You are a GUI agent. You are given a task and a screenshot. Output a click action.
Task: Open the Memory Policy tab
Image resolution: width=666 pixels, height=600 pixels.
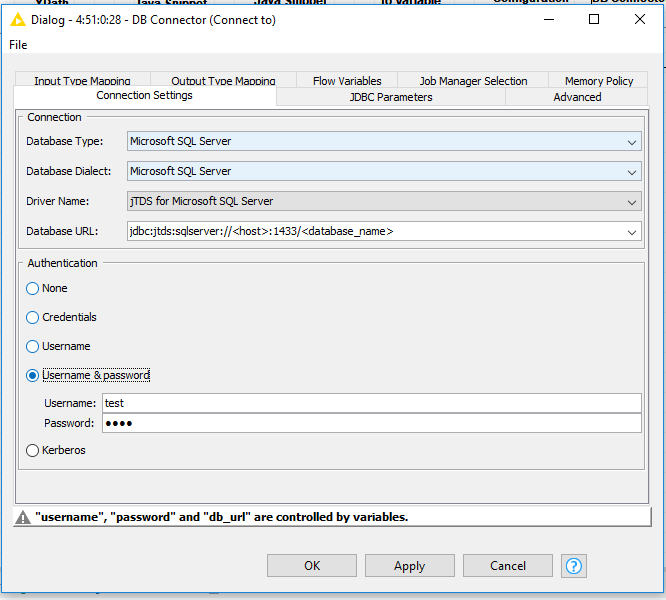pos(598,80)
